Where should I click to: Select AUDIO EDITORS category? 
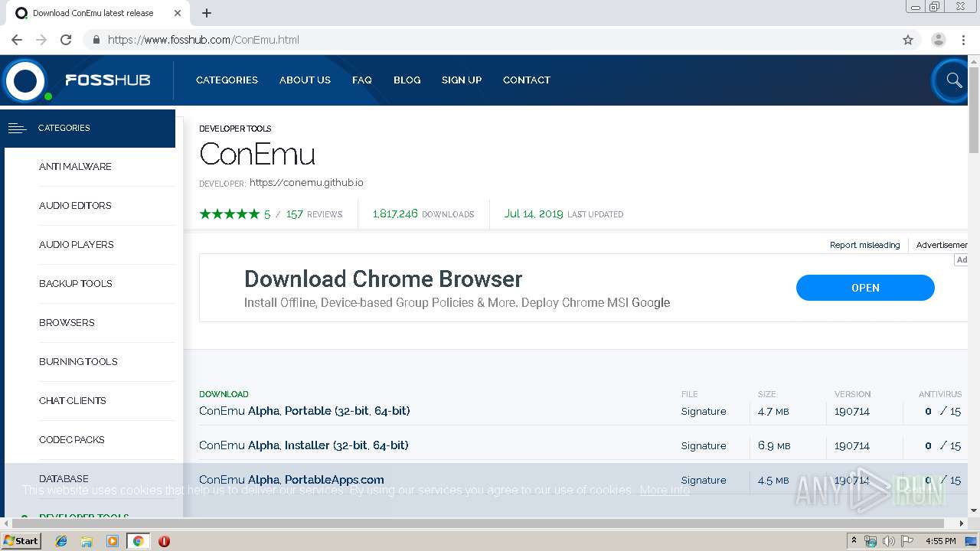75,205
